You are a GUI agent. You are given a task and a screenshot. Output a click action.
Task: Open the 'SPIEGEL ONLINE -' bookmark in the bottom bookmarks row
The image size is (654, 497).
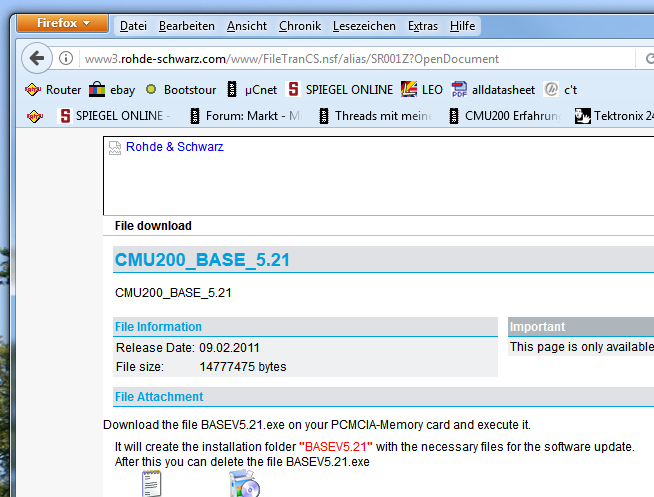(114, 115)
